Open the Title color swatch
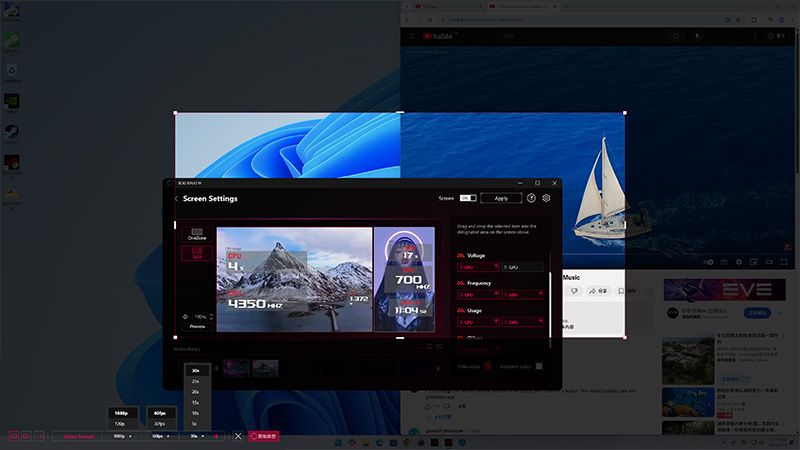Image resolution: width=800 pixels, height=450 pixels. point(488,366)
